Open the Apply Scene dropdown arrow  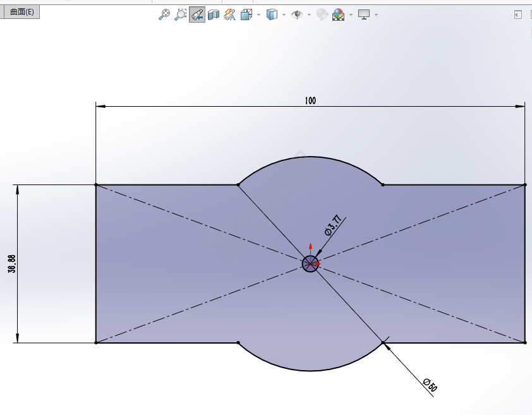(349, 15)
